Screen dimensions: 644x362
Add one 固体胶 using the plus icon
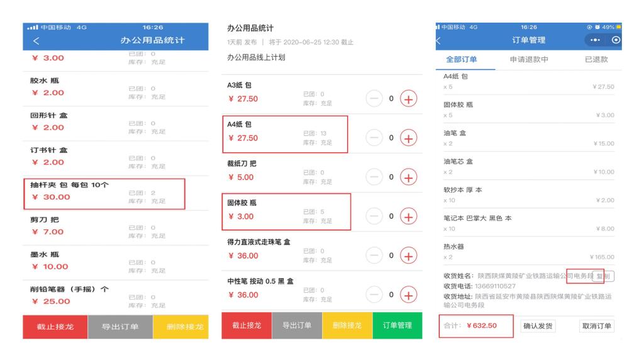pyautogui.click(x=409, y=216)
